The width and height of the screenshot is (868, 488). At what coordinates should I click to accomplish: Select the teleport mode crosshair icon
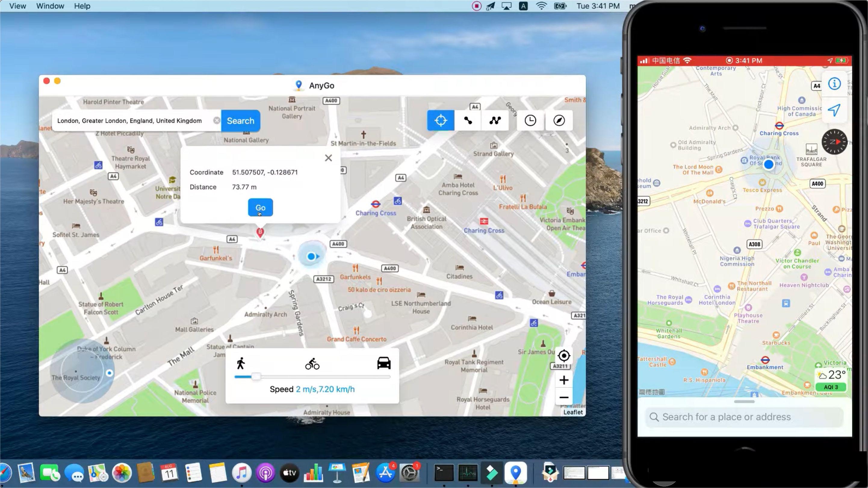(440, 120)
